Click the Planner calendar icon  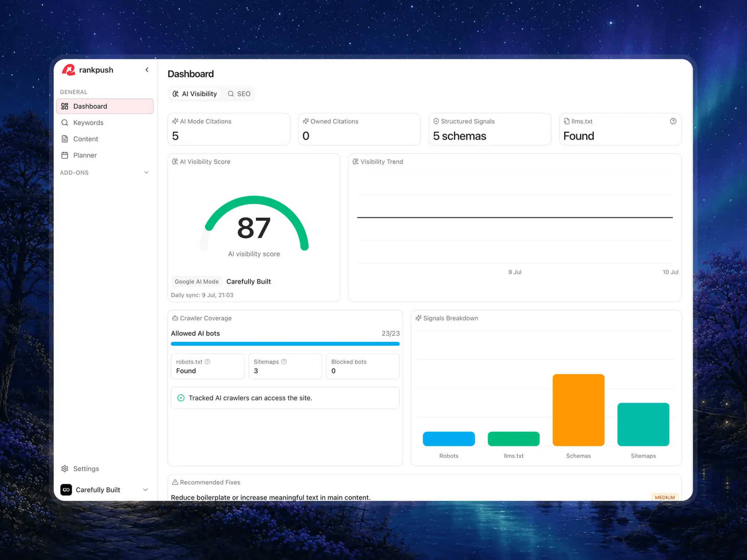coord(65,155)
